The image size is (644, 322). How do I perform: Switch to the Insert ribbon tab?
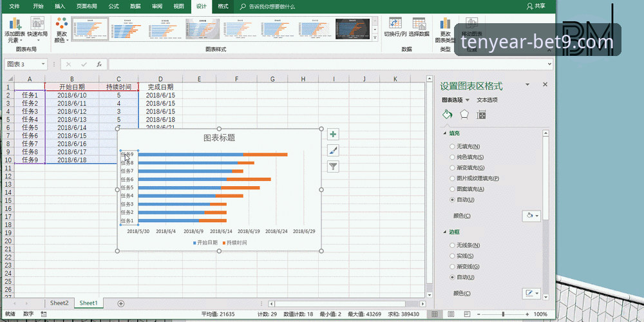pos(60,6)
